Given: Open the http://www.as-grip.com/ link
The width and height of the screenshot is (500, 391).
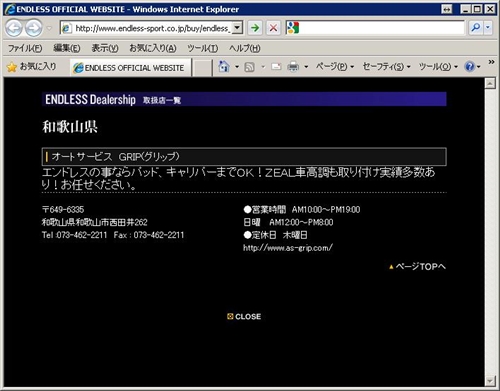Looking at the screenshot, I should point(288,248).
